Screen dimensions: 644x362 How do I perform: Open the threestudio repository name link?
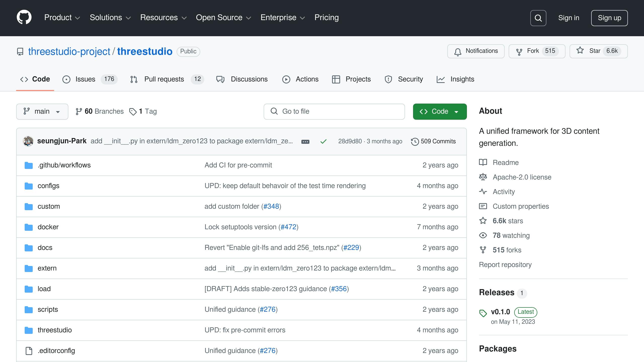pyautogui.click(x=145, y=52)
